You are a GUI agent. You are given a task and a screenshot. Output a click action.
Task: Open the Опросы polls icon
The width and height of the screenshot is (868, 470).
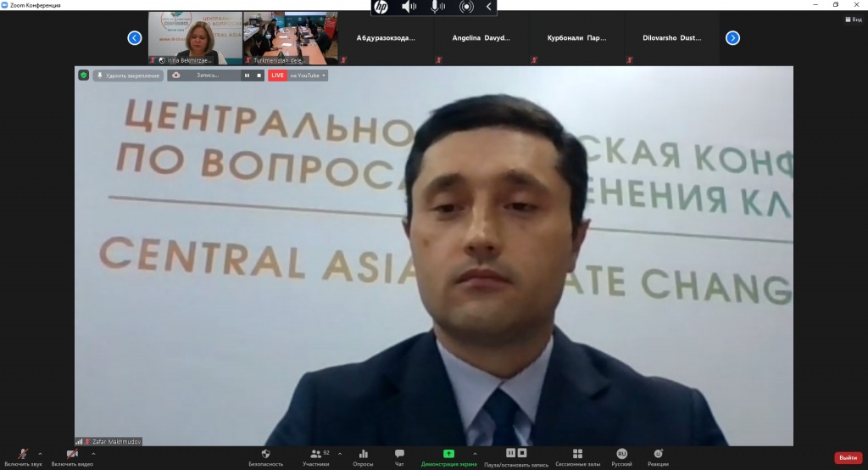pos(363,455)
